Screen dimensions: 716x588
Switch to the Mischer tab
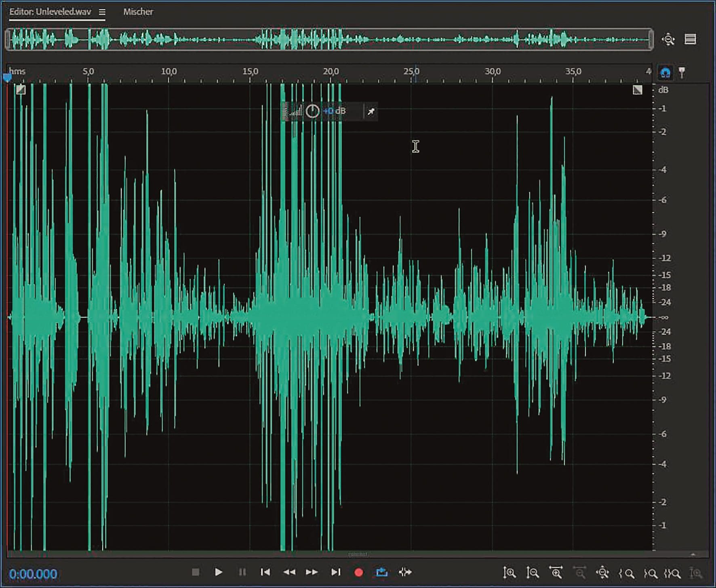(138, 12)
